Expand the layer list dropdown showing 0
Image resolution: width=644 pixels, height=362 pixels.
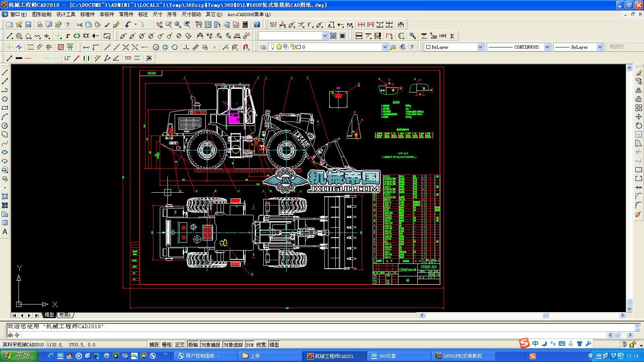pos(384,47)
